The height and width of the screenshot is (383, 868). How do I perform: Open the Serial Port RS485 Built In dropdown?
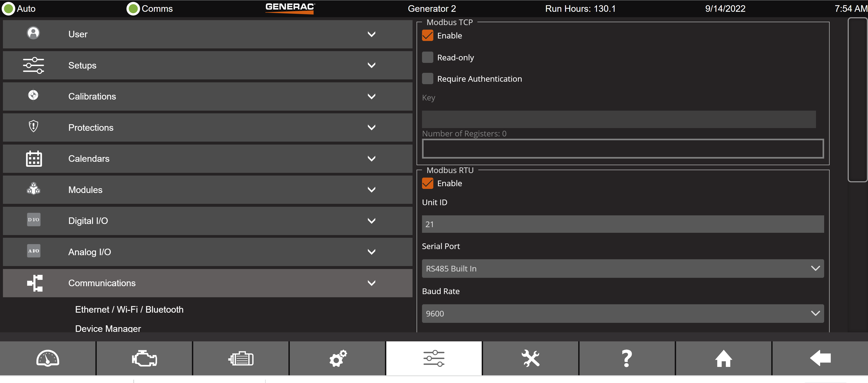coord(622,268)
